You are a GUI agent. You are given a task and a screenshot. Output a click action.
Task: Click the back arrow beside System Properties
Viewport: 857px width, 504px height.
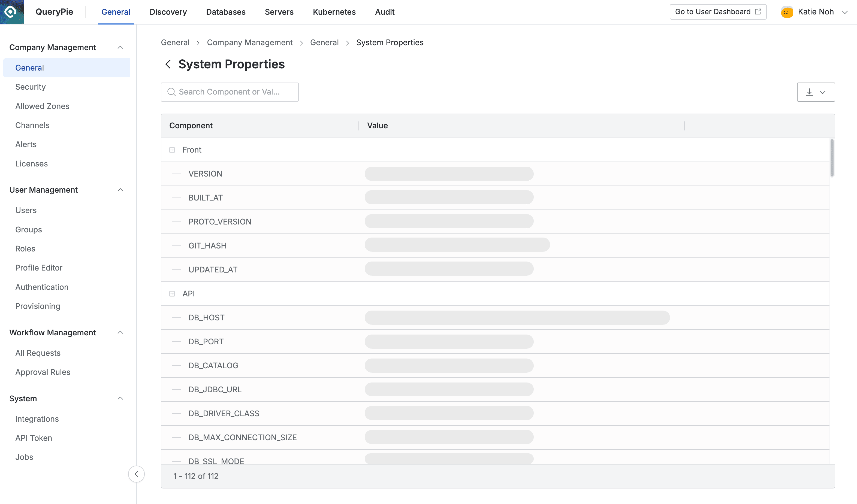pos(168,64)
